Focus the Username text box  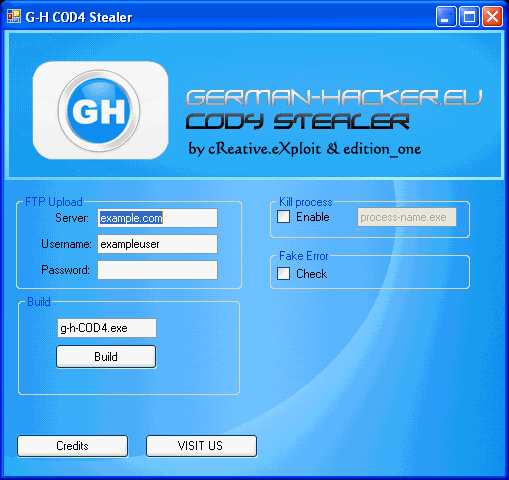tap(157, 244)
